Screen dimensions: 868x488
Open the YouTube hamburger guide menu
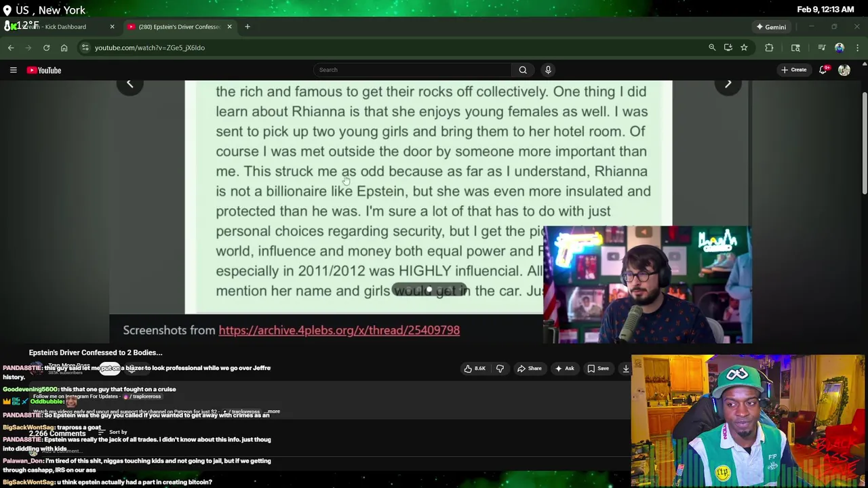point(13,70)
